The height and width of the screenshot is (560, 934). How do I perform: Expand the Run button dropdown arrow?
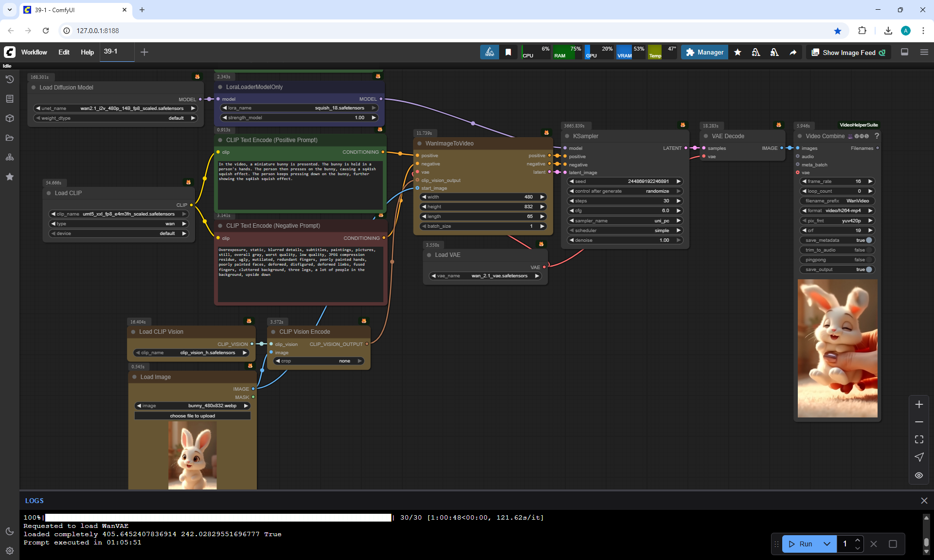tap(826, 544)
